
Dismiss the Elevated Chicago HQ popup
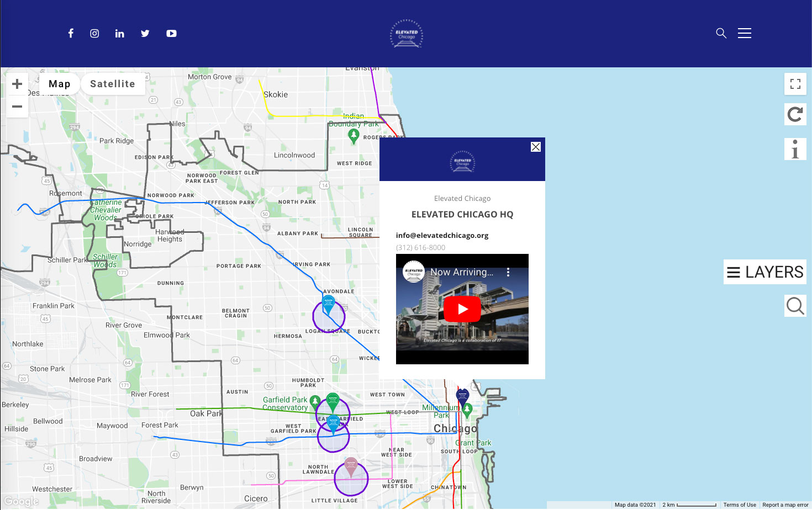[x=535, y=147]
